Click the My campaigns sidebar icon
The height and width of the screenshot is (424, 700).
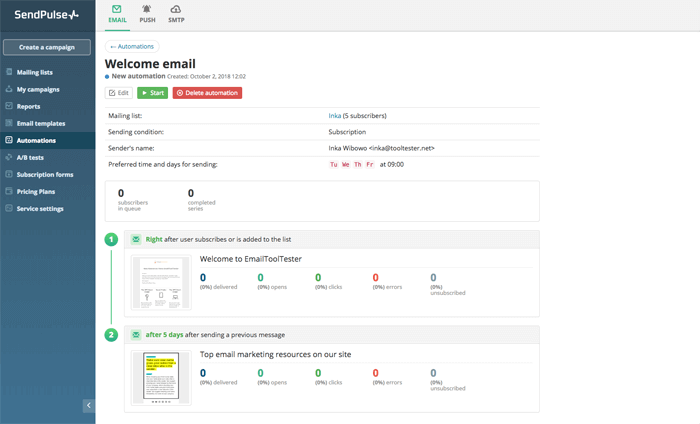(x=9, y=88)
